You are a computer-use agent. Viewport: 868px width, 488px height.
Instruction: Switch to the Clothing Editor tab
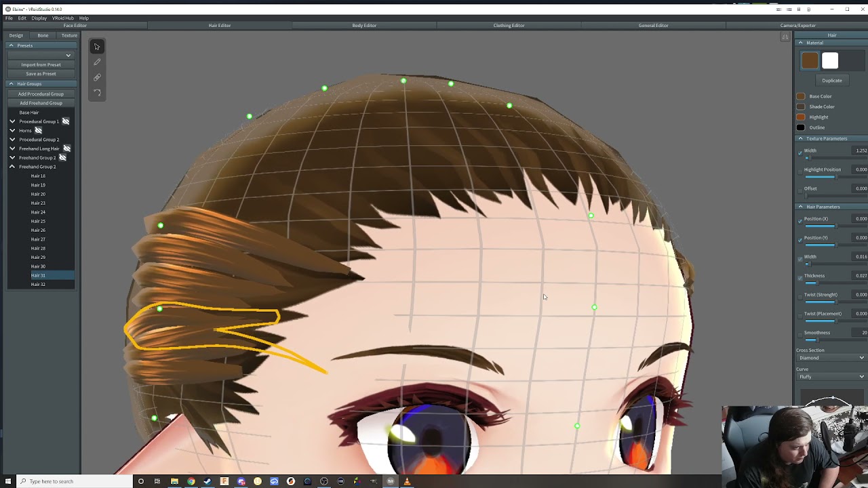click(x=509, y=26)
